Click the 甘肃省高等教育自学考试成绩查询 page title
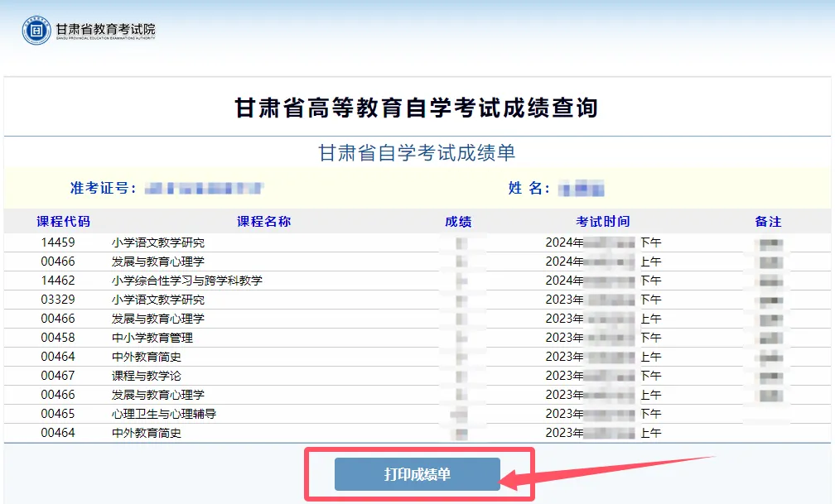 coord(417,108)
